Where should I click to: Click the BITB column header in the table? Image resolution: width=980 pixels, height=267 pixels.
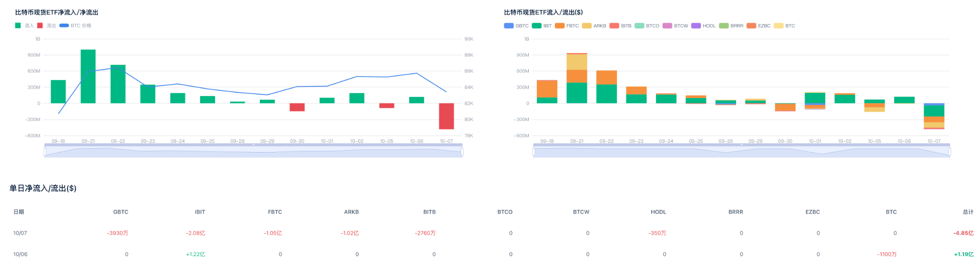tap(430, 212)
